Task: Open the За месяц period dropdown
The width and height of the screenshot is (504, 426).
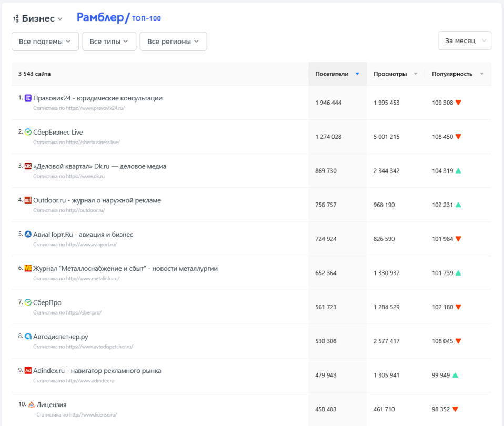Action: [x=465, y=40]
